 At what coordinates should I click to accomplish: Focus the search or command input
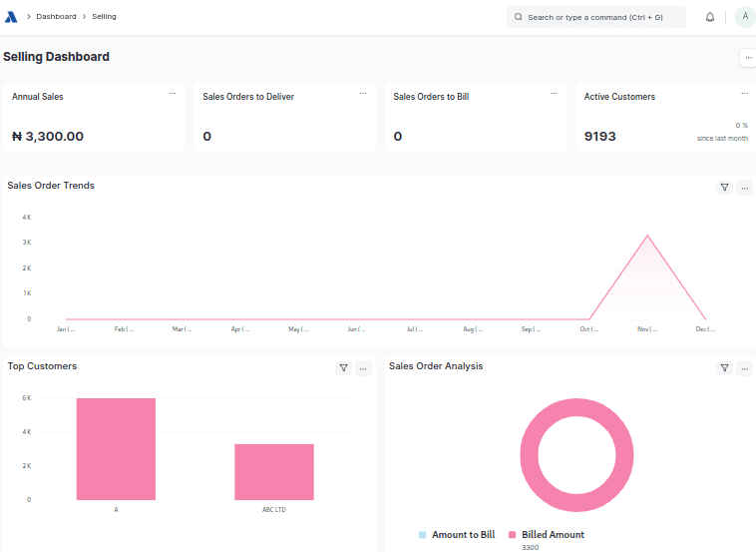coord(596,17)
